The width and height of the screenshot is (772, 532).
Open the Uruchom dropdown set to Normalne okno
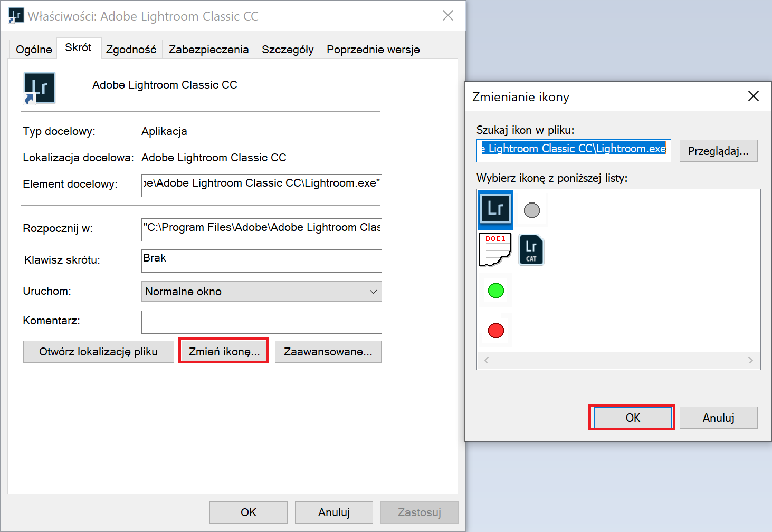(262, 292)
